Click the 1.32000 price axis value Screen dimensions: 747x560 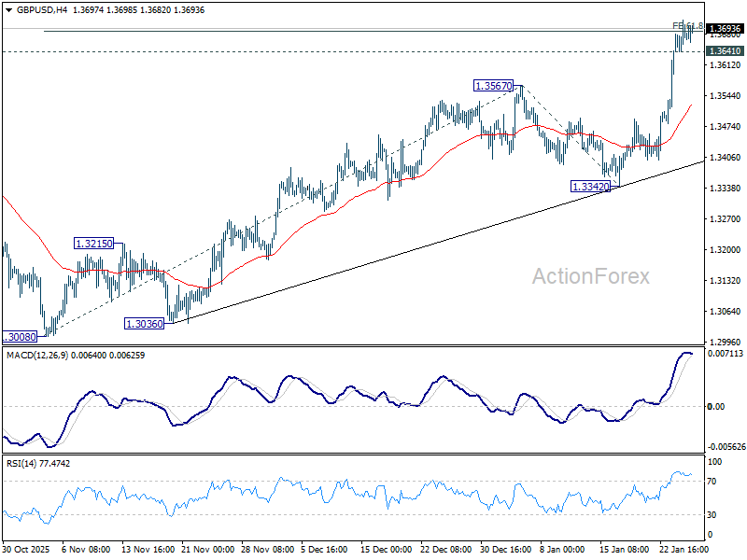[726, 249]
